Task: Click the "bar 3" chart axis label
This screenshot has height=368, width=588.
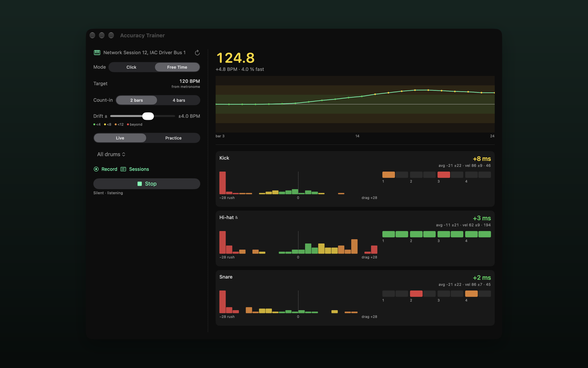Action: [220, 136]
